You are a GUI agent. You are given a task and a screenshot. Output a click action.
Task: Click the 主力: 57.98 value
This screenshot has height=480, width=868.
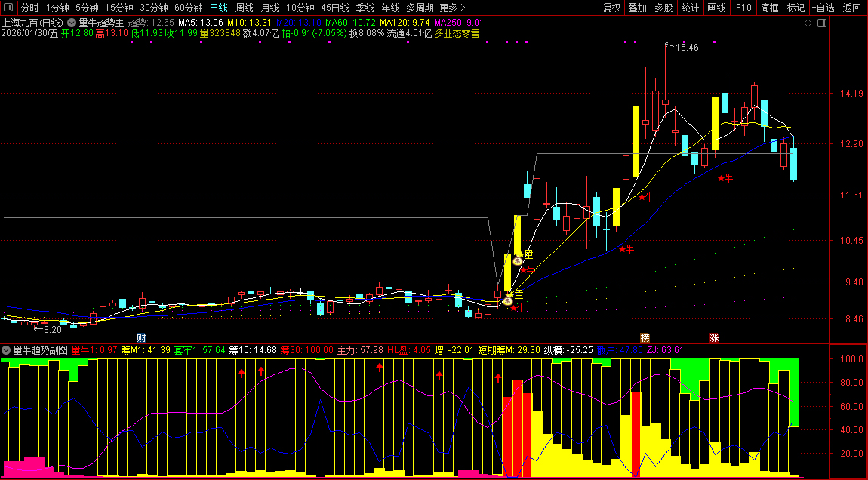[x=360, y=350]
